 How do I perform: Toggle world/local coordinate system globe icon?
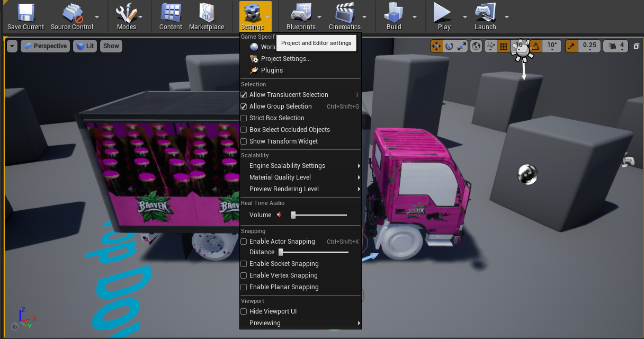click(477, 46)
